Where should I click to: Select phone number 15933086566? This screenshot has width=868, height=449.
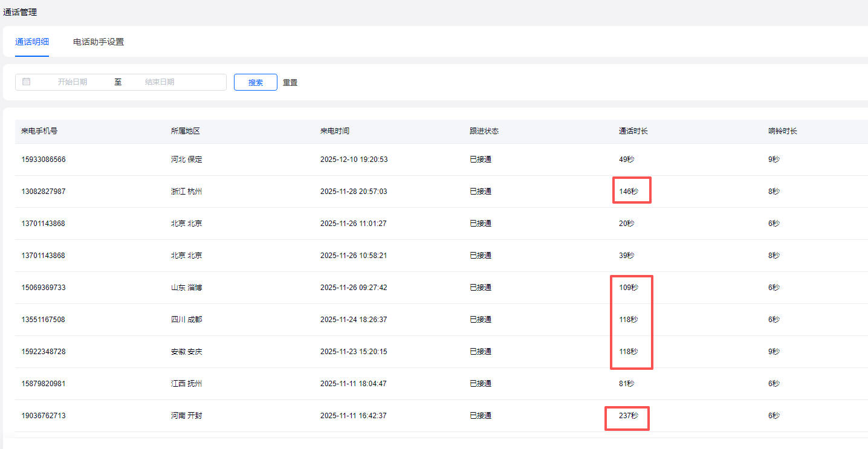(44, 160)
